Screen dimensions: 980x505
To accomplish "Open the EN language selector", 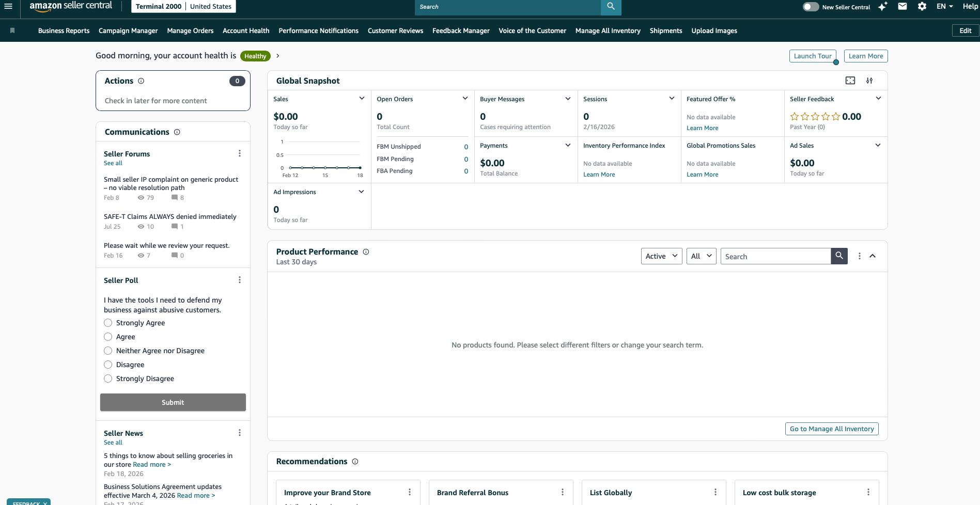I will click(944, 6).
